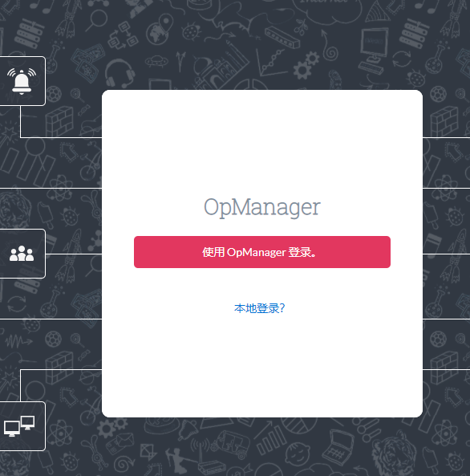Open the networked monitors devices icon
Screen dimensions: 470x476
click(x=19, y=426)
